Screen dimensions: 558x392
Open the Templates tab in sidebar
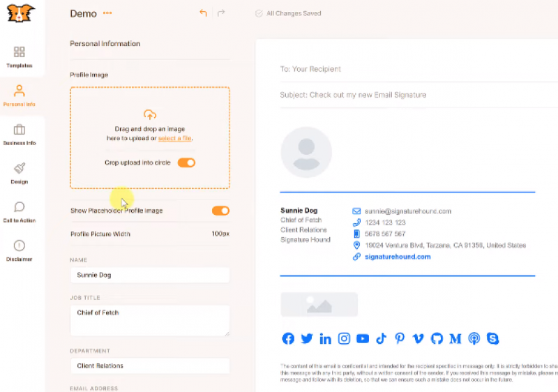point(20,56)
